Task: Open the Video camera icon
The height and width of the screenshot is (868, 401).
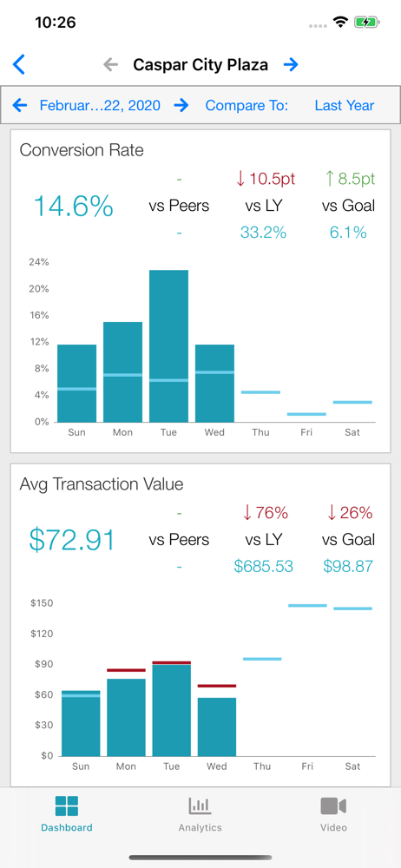Action: [333, 806]
